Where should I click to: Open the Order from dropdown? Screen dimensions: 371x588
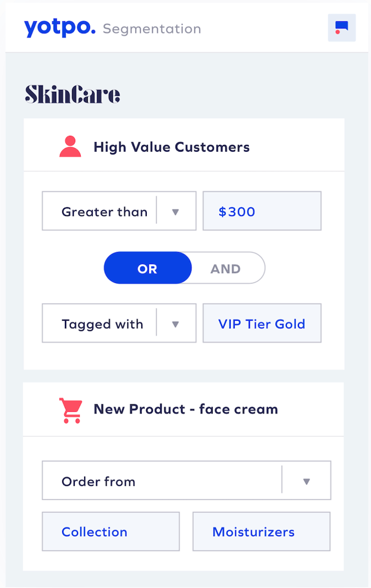[306, 481]
